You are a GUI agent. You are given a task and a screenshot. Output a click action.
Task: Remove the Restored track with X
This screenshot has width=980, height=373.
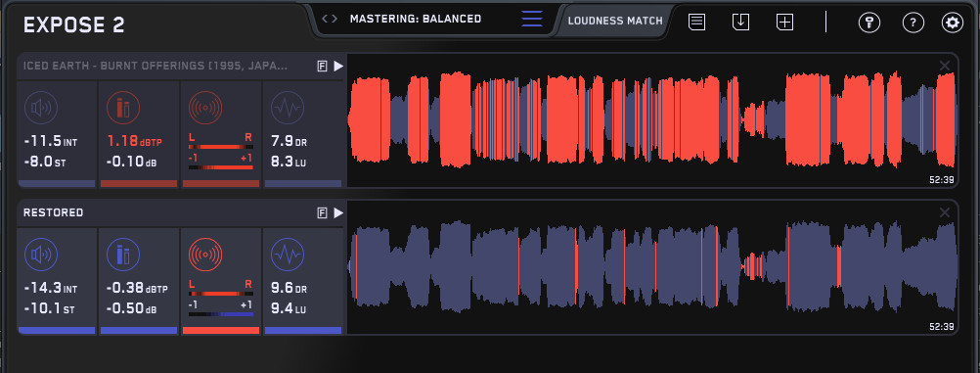[x=945, y=212]
